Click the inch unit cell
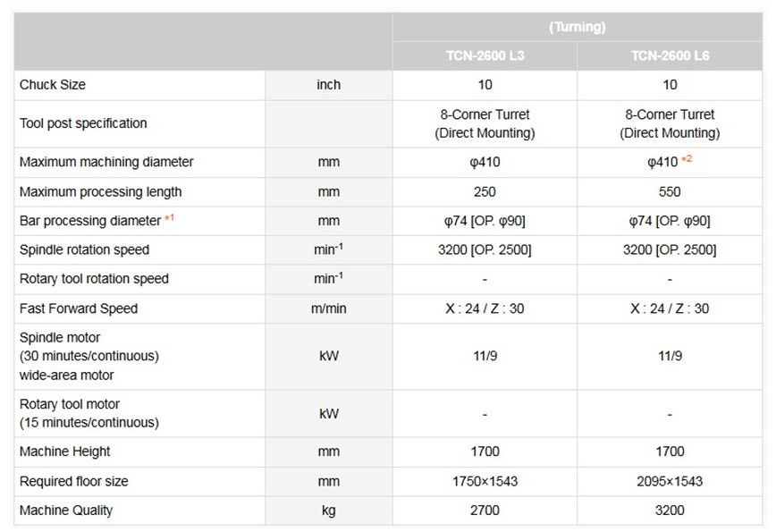Viewport: 776px width, 532px height. tap(328, 85)
